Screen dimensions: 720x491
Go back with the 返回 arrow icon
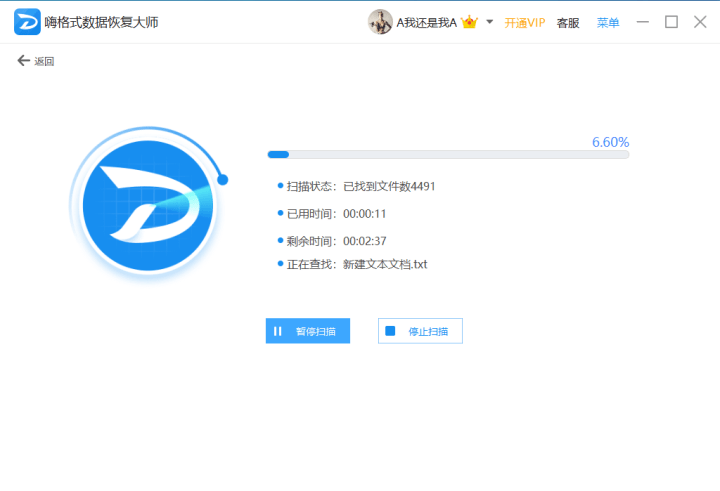(23, 61)
